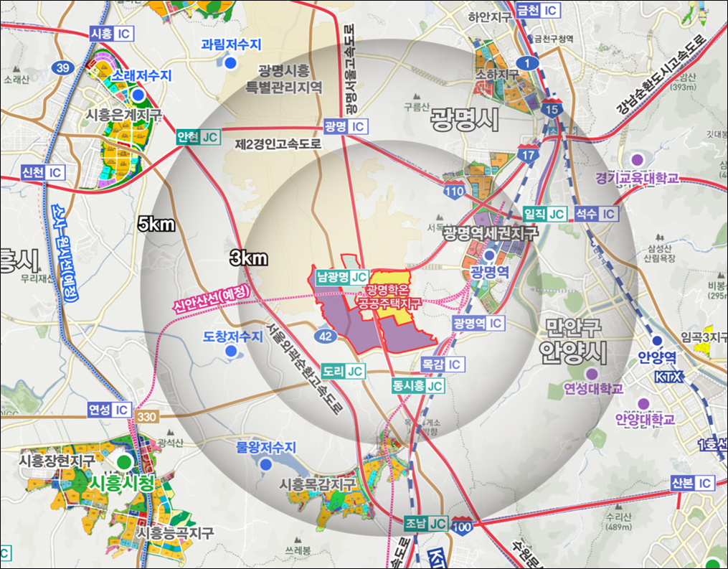Viewport: 728px width, 569px height.
Task: Click the 연성대학교 purple dot
Action: (591, 373)
